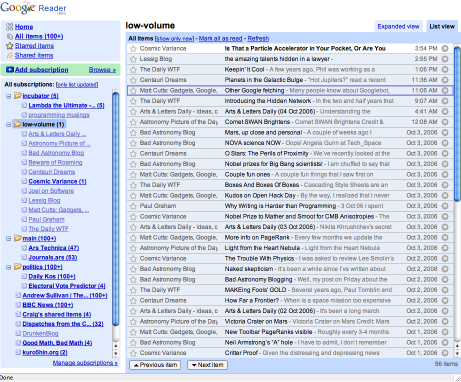Click feed icon beside BBC News
The height and width of the screenshot is (382, 461).
(18, 305)
